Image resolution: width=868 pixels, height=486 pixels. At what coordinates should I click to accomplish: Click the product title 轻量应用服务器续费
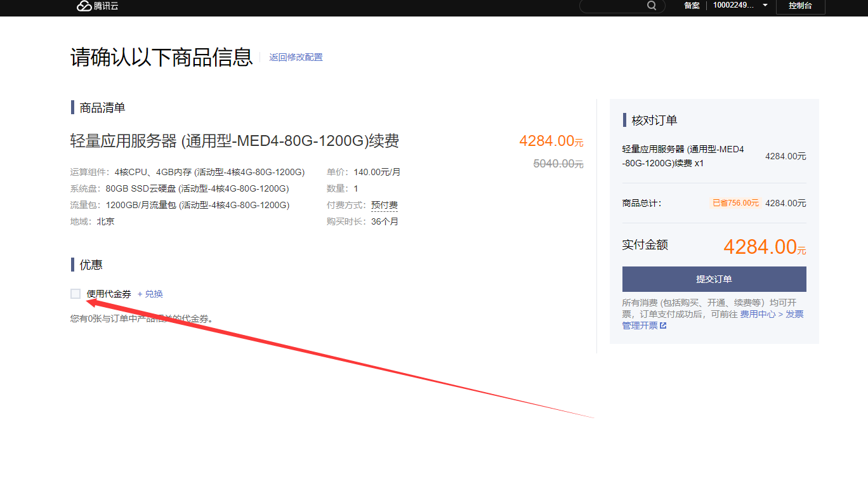coord(235,141)
